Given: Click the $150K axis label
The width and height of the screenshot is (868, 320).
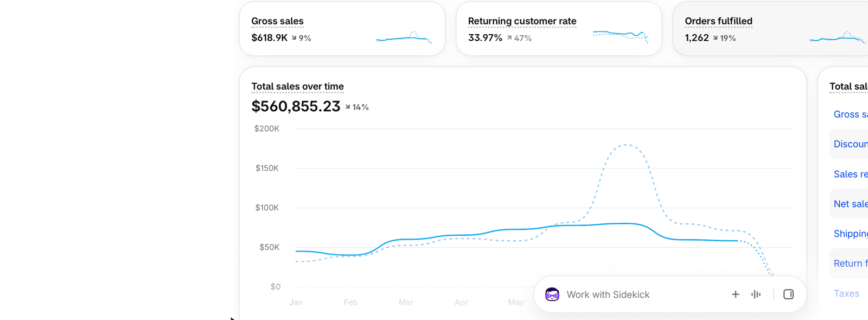Looking at the screenshot, I should [x=267, y=168].
